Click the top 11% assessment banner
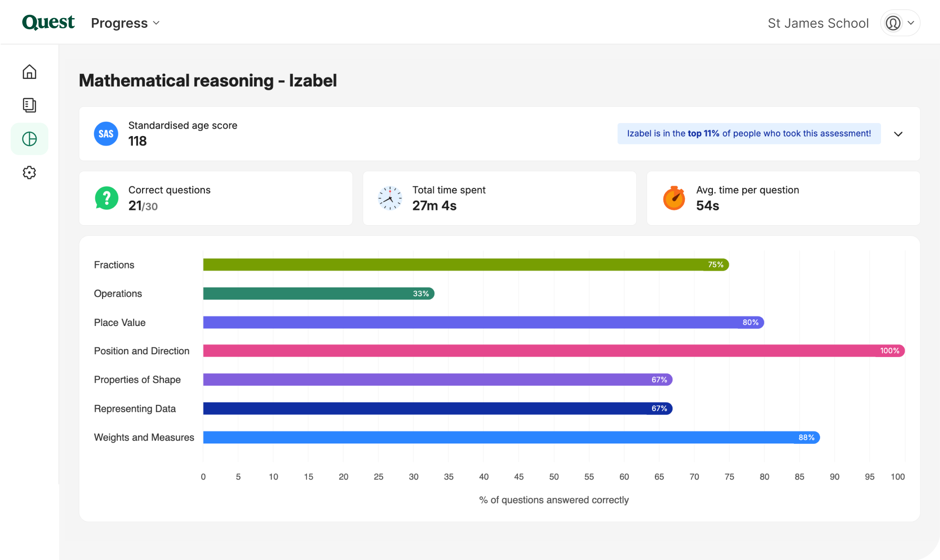Viewport: 940px width, 560px height. 749,134
